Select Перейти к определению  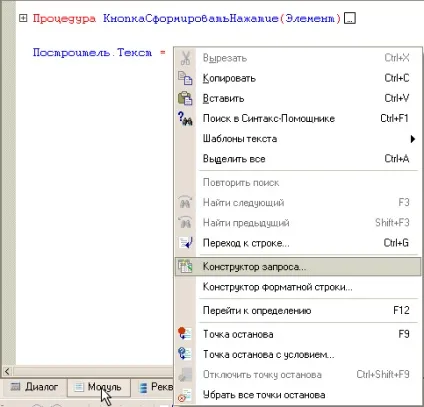(298, 310)
